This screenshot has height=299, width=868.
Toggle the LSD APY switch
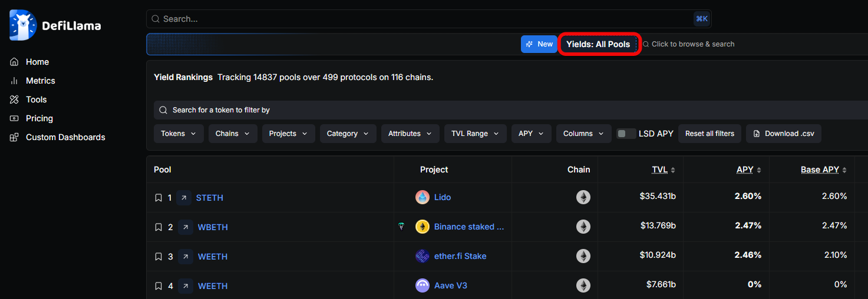626,134
